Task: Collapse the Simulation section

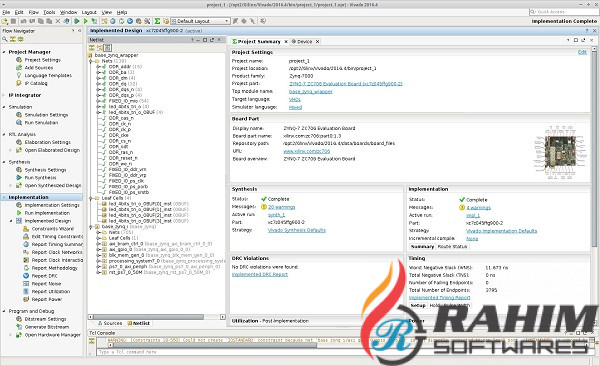Action: 4,107
